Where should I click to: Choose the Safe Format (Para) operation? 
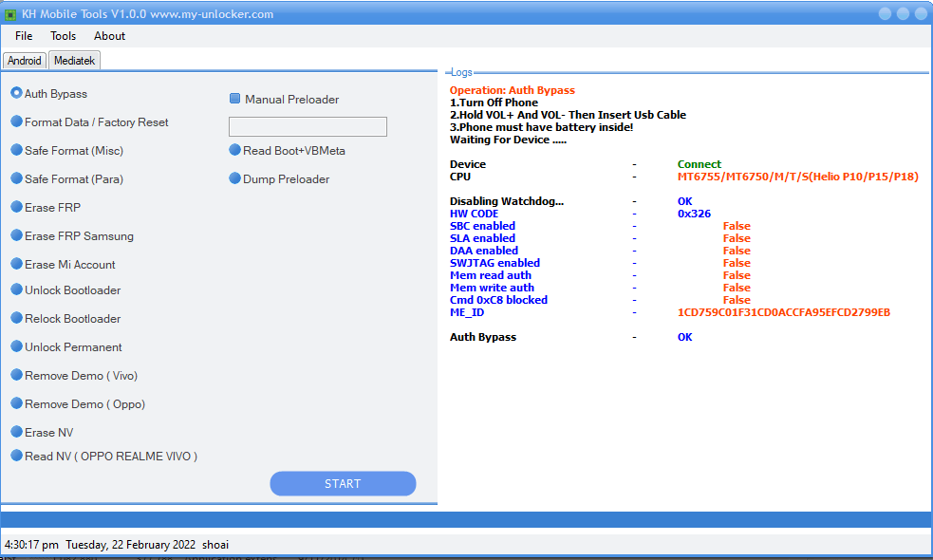coord(16,178)
